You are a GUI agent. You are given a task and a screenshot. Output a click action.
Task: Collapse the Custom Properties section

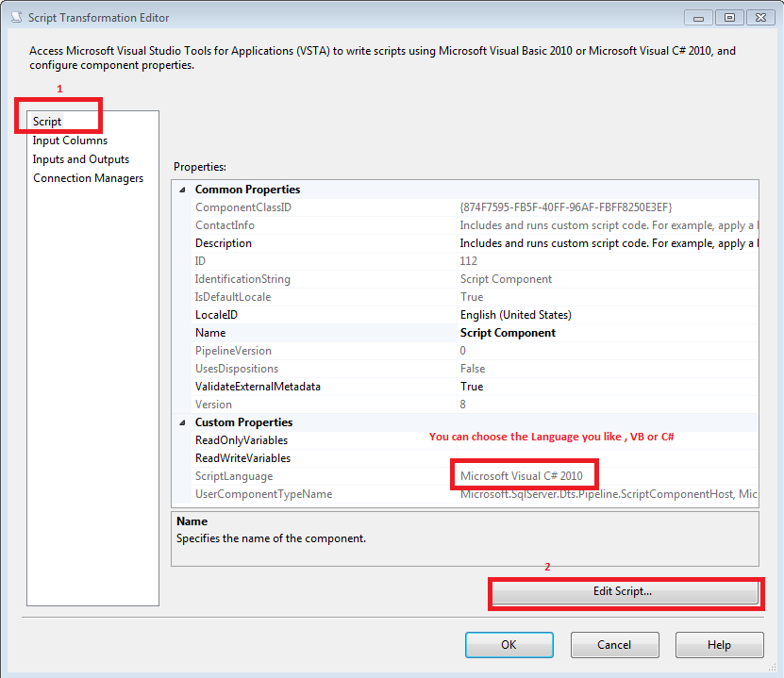click(181, 422)
